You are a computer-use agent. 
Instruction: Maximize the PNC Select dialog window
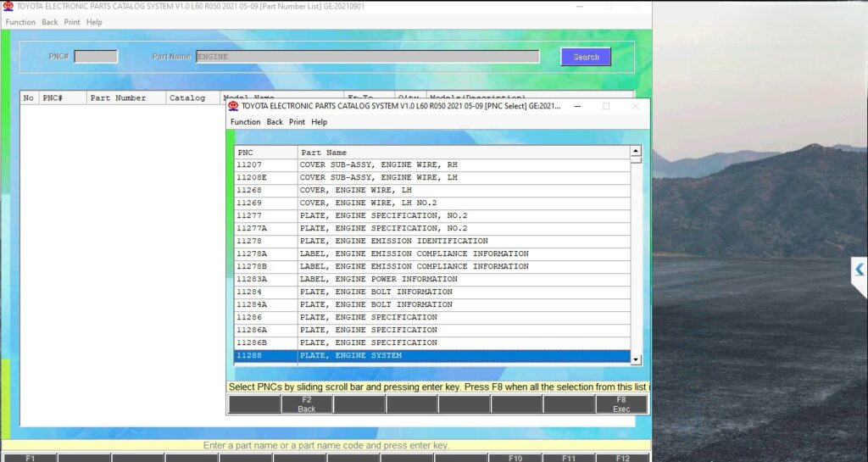606,106
